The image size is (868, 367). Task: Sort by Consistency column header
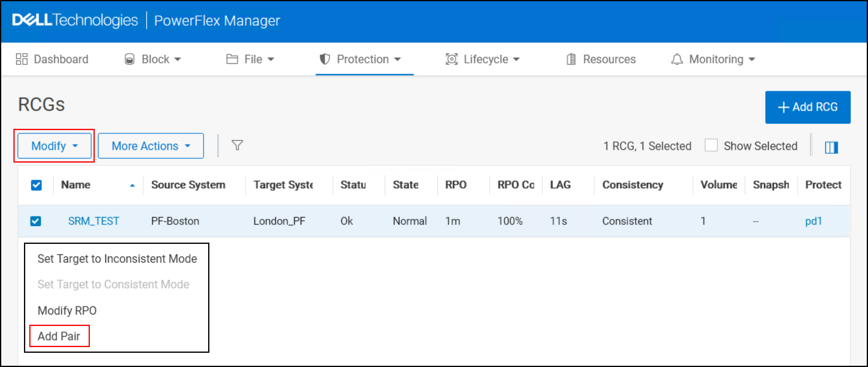(x=633, y=185)
